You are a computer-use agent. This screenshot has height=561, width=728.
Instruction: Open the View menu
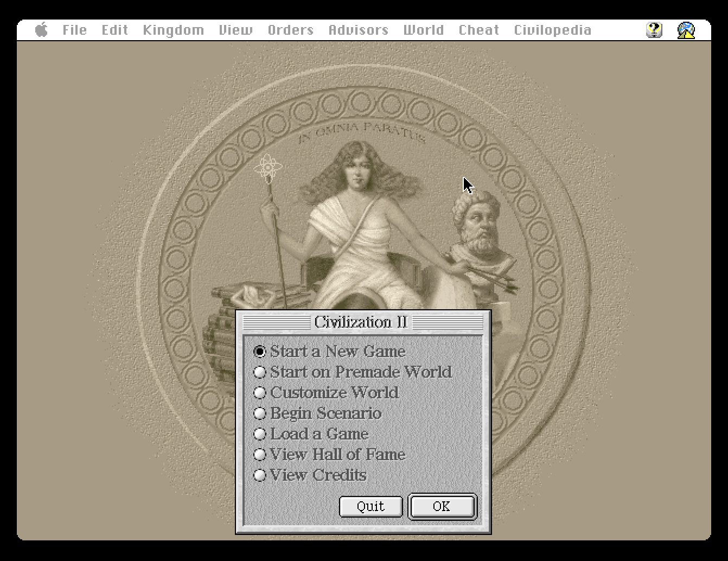point(236,30)
